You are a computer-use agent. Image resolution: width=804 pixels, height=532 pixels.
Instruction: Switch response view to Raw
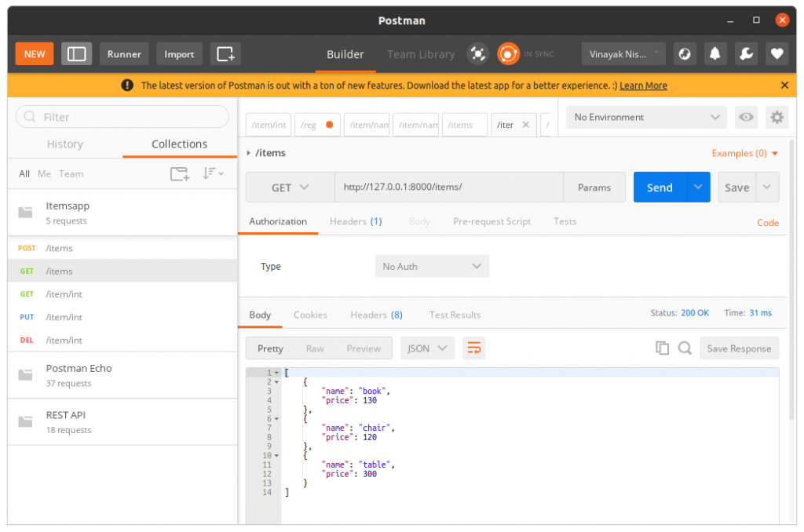point(315,348)
